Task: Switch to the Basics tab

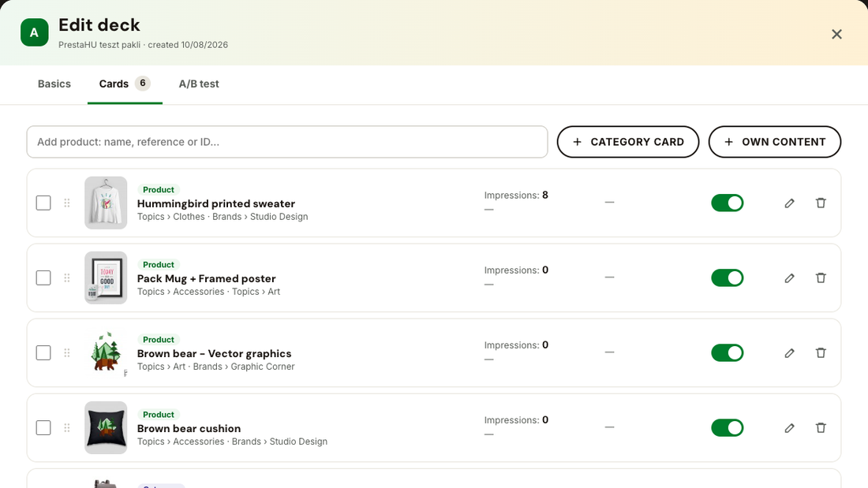Action: coord(54,84)
